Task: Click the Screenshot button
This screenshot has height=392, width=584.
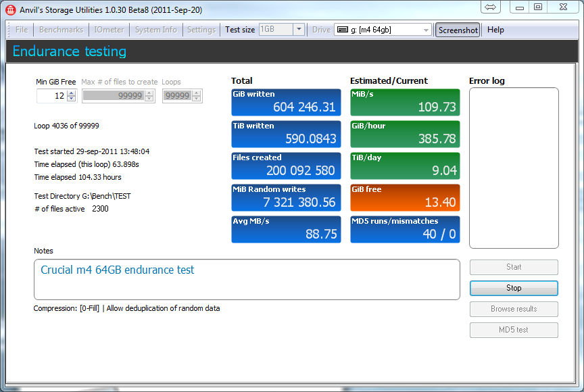Action: 458,30
